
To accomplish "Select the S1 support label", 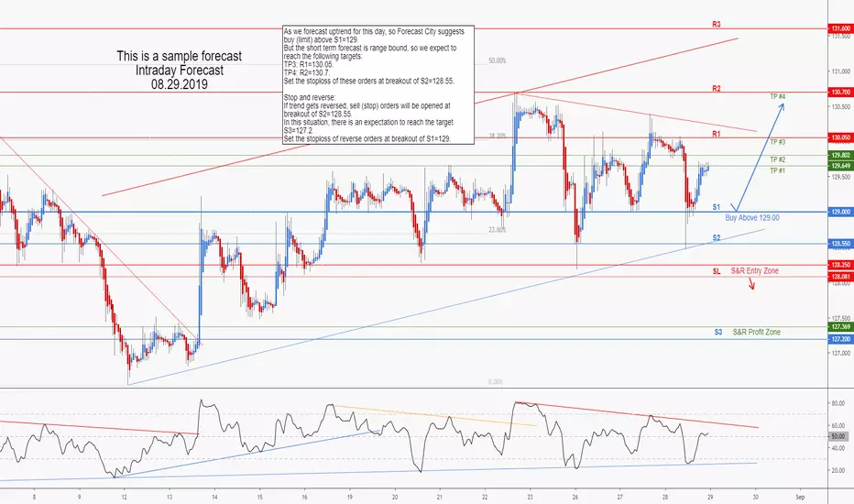I will click(x=717, y=207).
